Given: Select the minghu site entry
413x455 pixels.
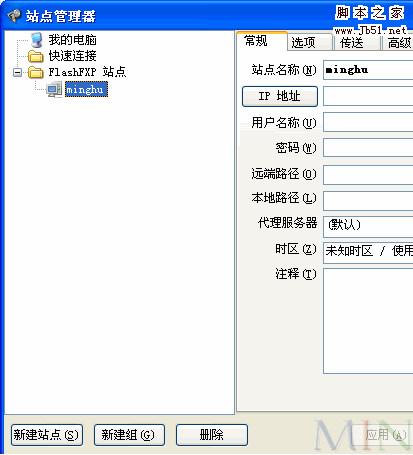Looking at the screenshot, I should [x=86, y=89].
